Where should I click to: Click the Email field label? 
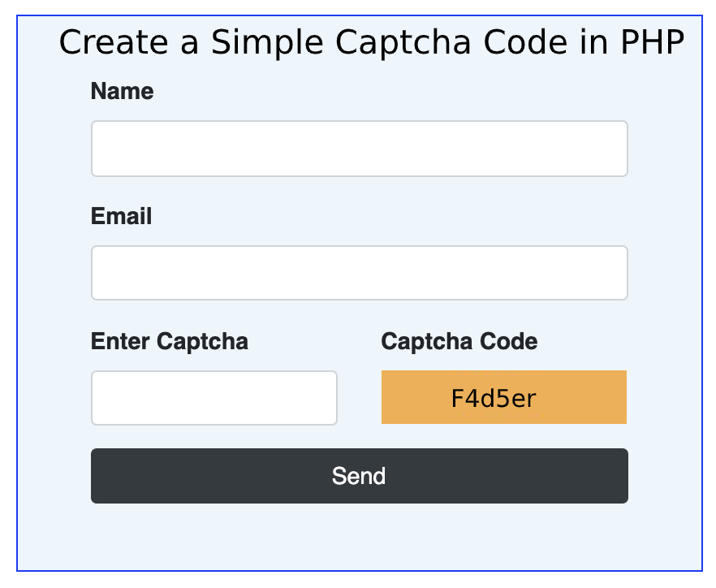[121, 216]
